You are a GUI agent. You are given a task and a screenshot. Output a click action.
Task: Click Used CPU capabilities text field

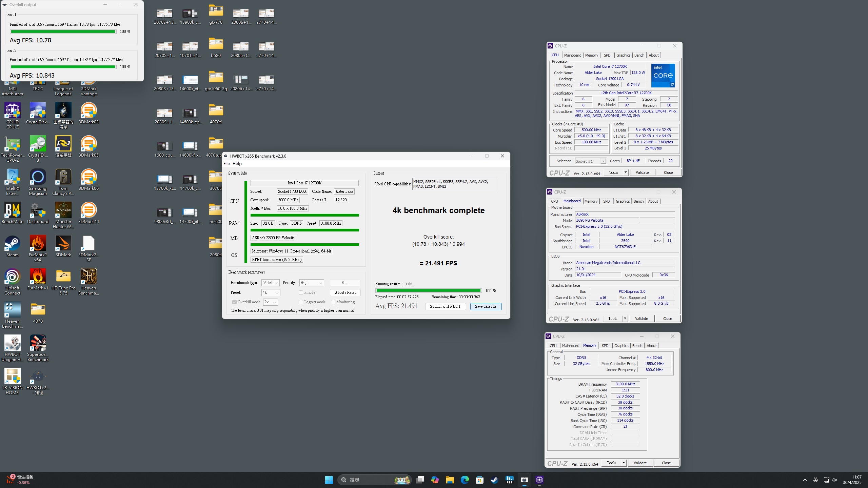[x=454, y=184]
